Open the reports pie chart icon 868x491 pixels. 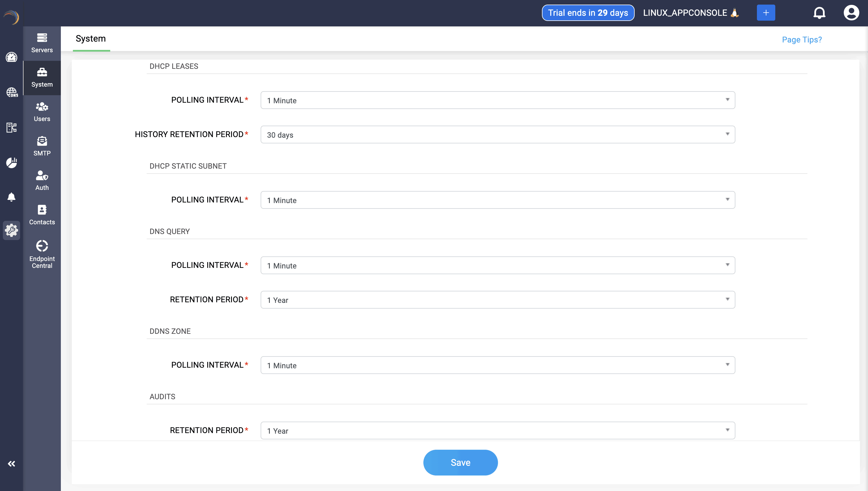pos(11,163)
